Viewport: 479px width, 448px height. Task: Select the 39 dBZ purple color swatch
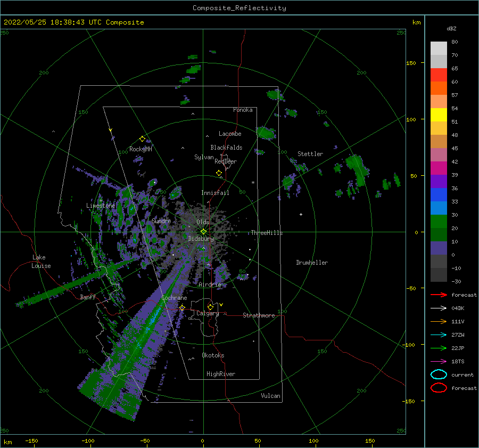point(439,181)
